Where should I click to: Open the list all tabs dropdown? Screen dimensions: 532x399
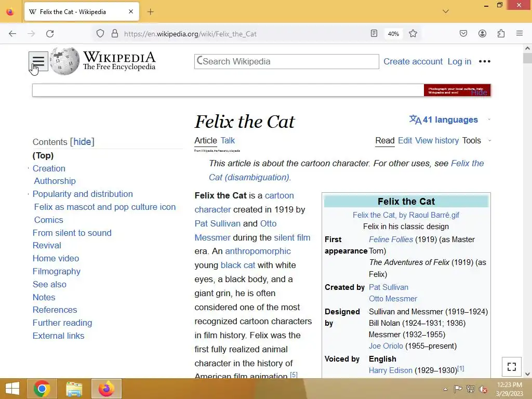coord(446,11)
